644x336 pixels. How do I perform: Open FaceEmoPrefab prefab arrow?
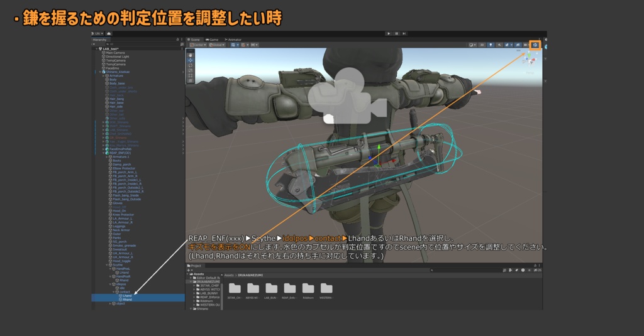(x=183, y=149)
